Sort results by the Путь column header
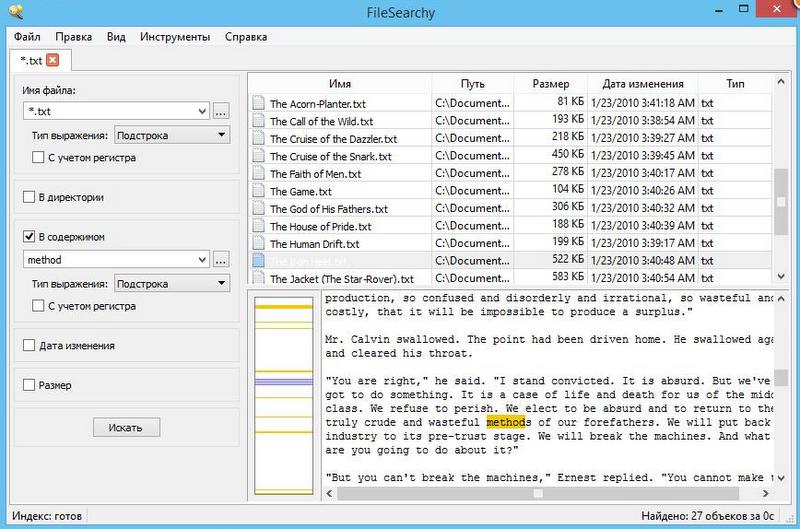Screen dimensions: 800x529 click(472, 84)
